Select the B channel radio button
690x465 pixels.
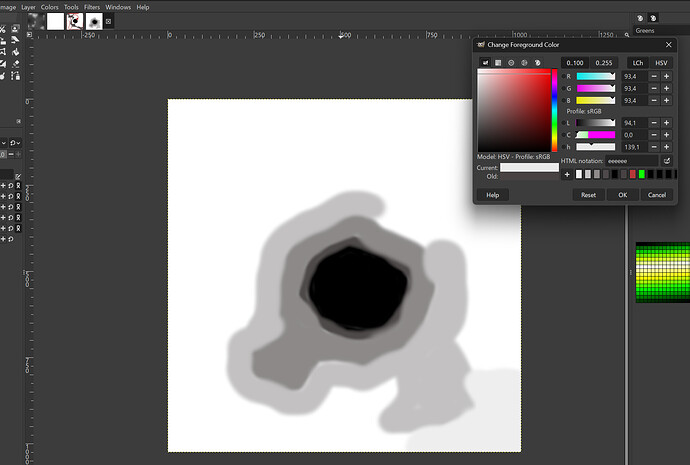(x=564, y=101)
